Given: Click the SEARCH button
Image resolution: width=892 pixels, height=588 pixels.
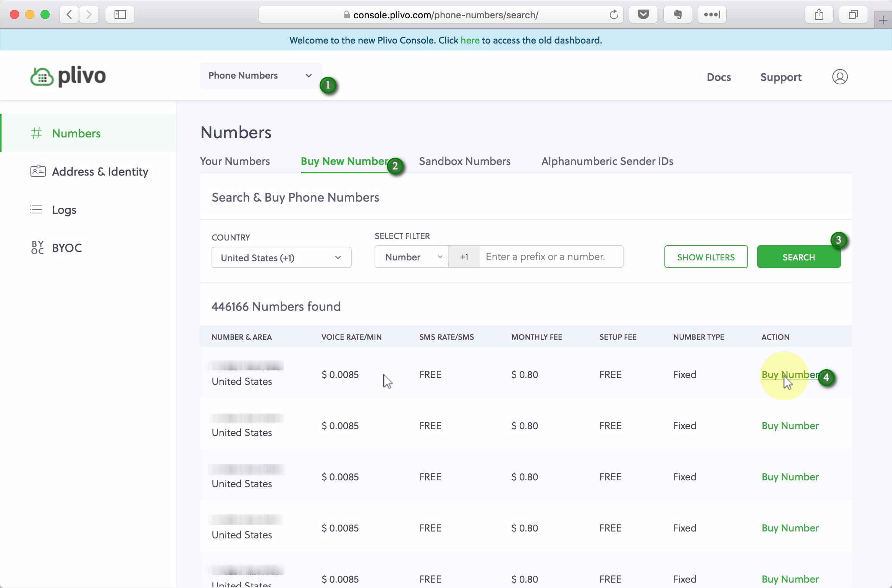Looking at the screenshot, I should coord(798,257).
